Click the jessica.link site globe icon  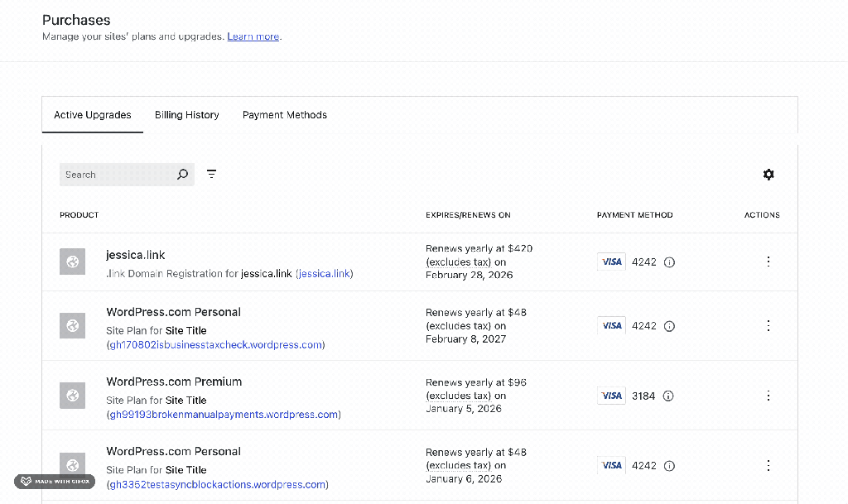72,262
